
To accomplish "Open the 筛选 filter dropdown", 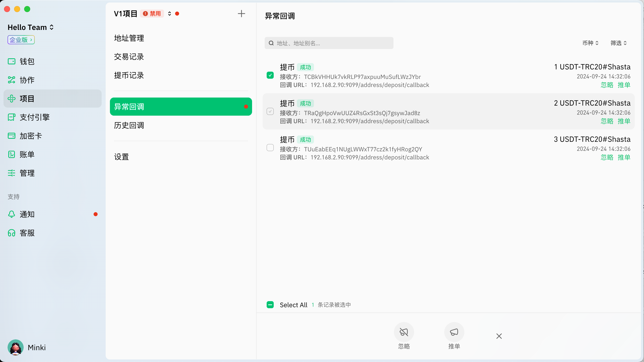I will [618, 43].
